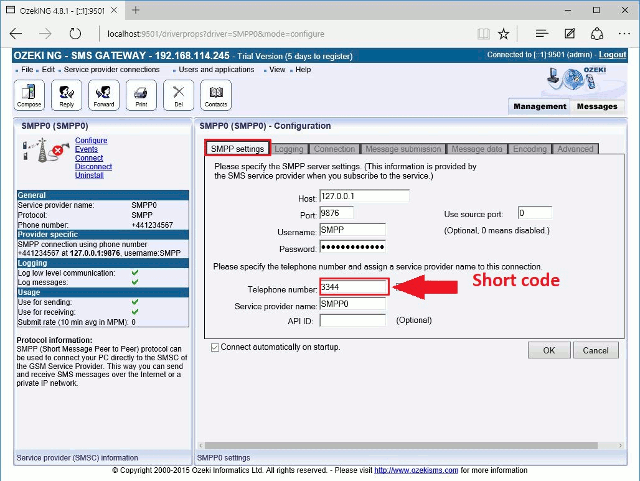Image resolution: width=640 pixels, height=481 pixels.
Task: Refresh the page with reload icon
Action: pos(75,33)
